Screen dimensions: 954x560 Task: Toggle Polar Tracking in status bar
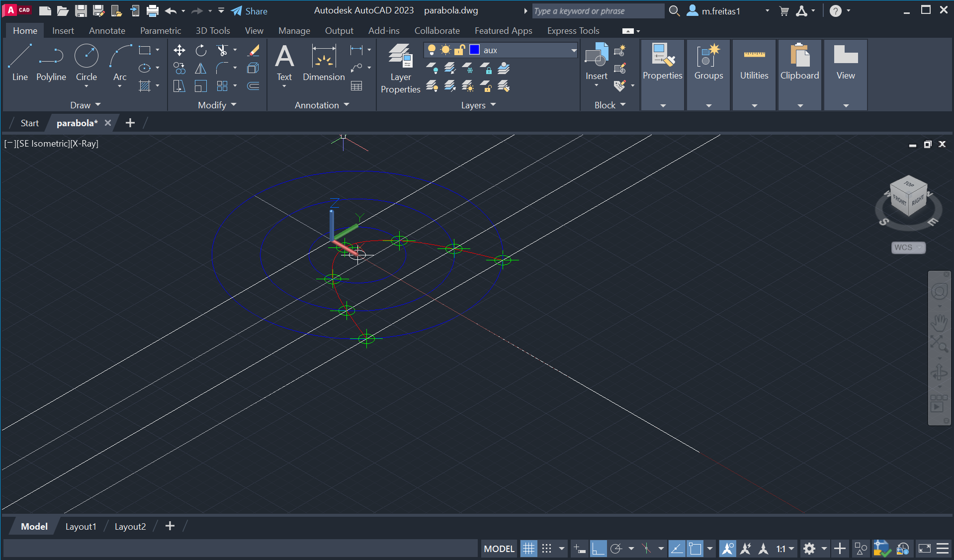616,549
